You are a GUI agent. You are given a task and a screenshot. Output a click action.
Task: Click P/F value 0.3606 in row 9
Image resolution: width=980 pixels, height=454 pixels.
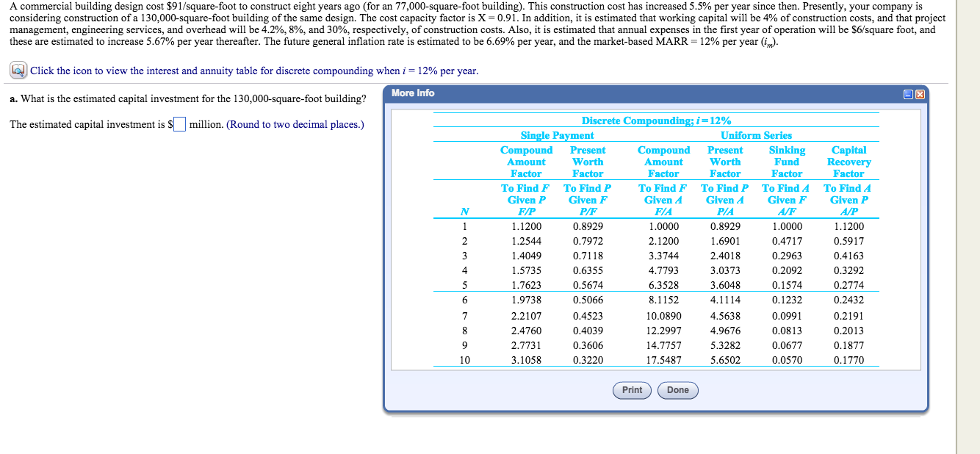coord(588,345)
